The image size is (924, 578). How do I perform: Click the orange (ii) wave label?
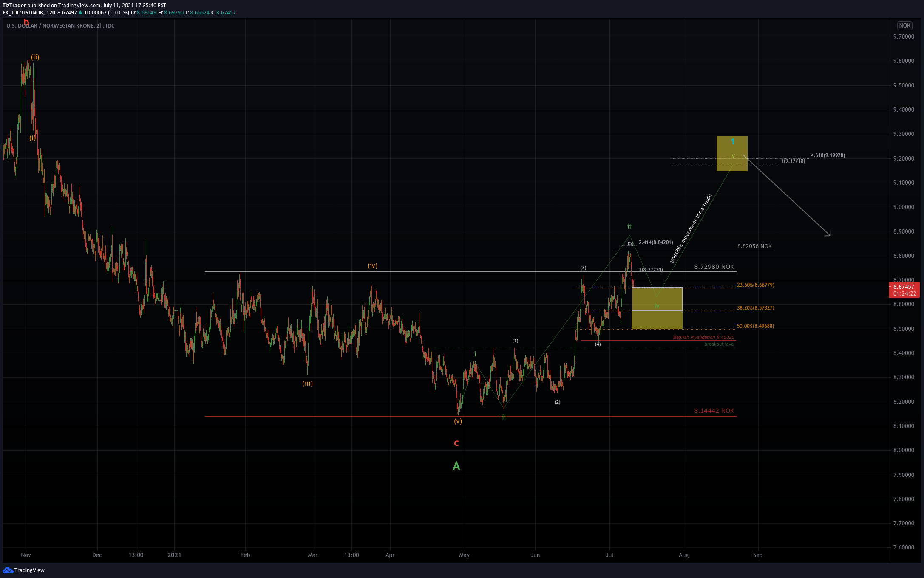pyautogui.click(x=35, y=57)
